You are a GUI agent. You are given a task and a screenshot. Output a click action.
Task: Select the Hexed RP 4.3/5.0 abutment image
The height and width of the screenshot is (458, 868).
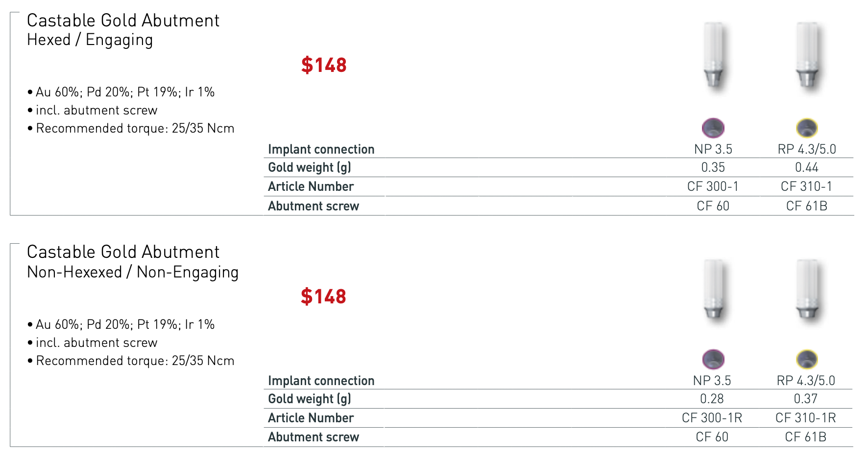click(807, 55)
